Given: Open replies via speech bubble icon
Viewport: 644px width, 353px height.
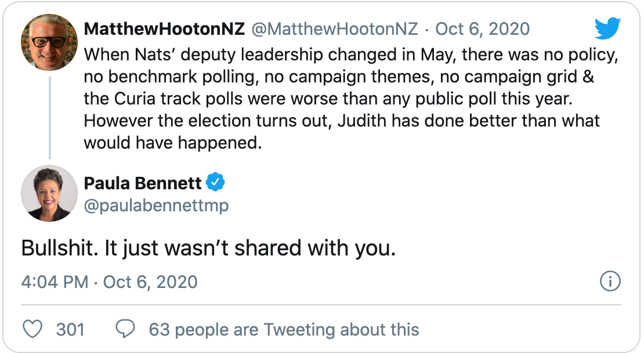Looking at the screenshot, I should point(125,329).
